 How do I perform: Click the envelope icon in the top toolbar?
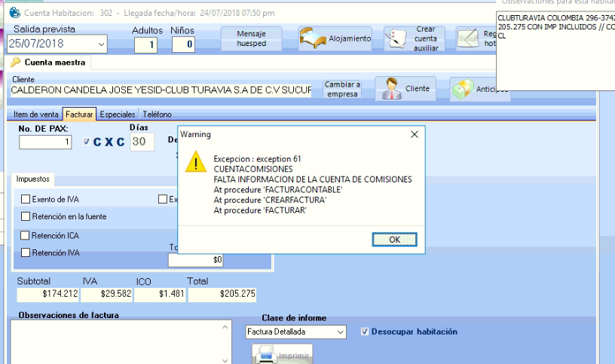point(468,38)
